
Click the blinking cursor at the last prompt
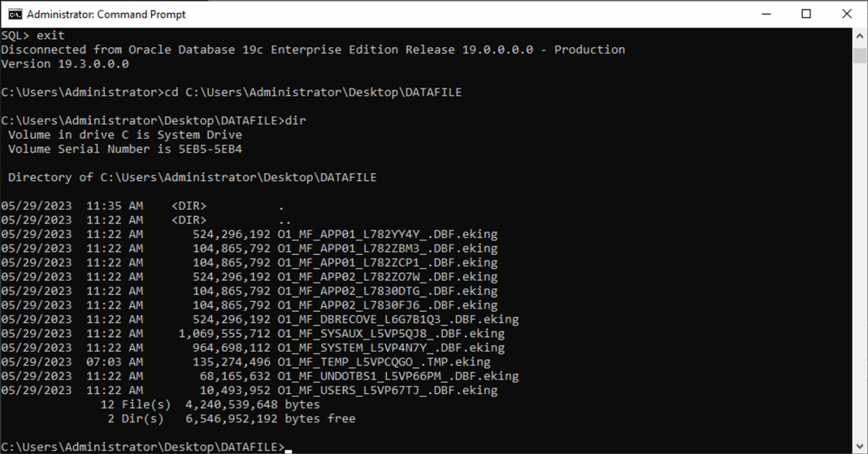[289, 448]
